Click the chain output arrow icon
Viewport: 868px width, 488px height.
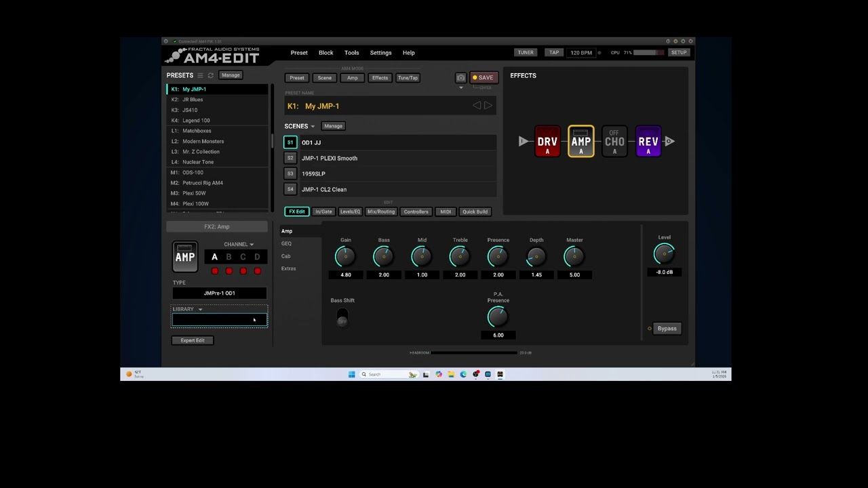point(670,141)
